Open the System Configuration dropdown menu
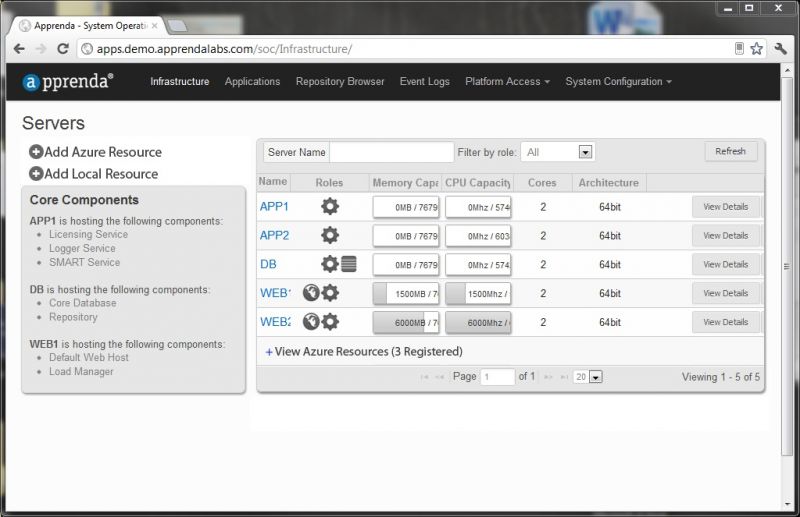 point(618,82)
